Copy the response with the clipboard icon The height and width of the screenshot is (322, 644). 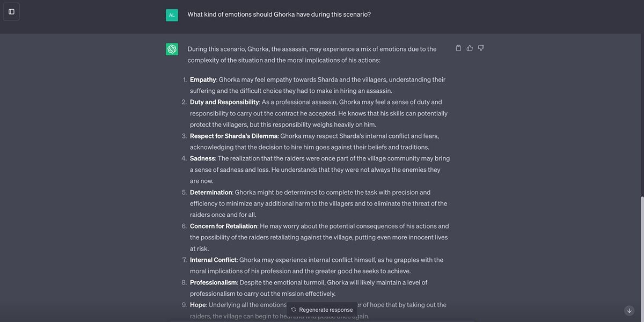(x=458, y=48)
